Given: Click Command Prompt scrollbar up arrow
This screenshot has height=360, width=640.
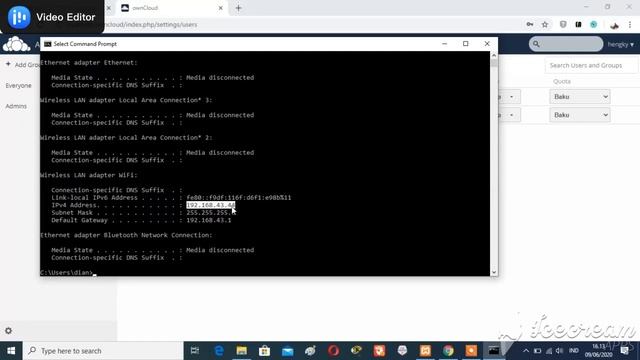Looking at the screenshot, I should click(x=494, y=55).
